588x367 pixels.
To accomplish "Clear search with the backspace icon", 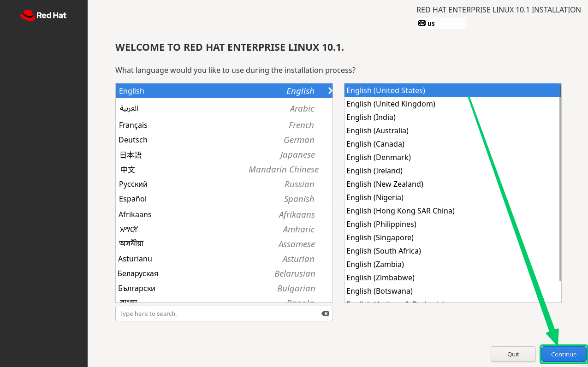I will (x=325, y=314).
